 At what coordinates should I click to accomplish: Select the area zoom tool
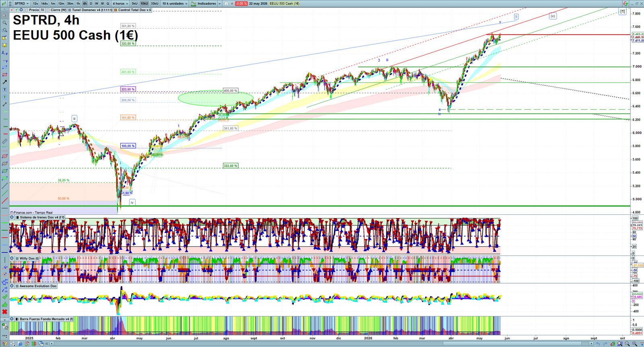[x=5, y=30]
